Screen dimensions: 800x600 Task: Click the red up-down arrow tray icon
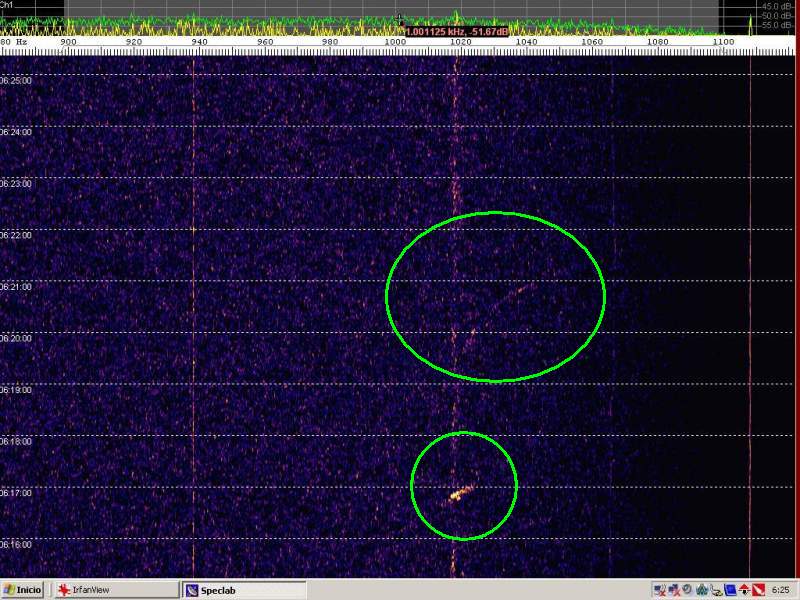745,590
